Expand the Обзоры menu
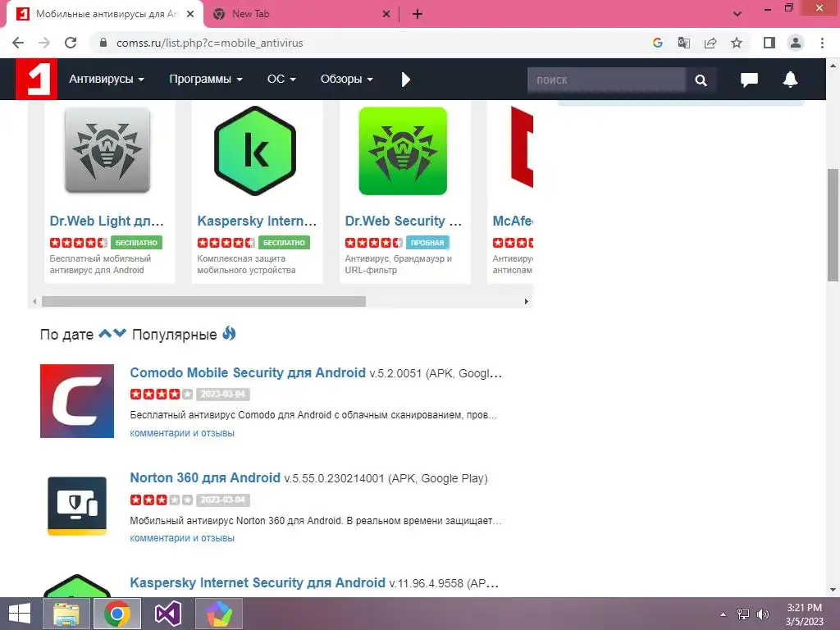Screen dimensions: 840x630 (x=347, y=80)
